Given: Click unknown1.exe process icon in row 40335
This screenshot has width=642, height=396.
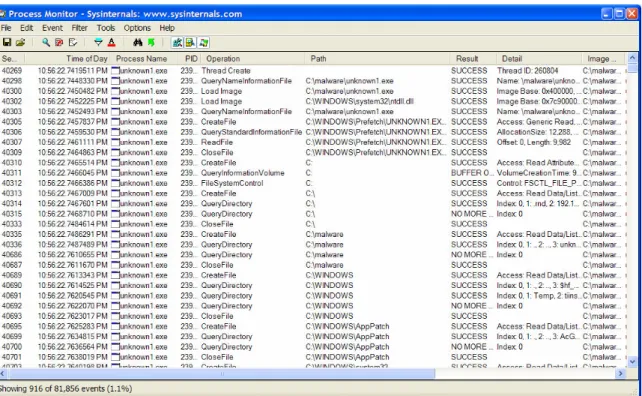Looking at the screenshot, I should tap(115, 234).
